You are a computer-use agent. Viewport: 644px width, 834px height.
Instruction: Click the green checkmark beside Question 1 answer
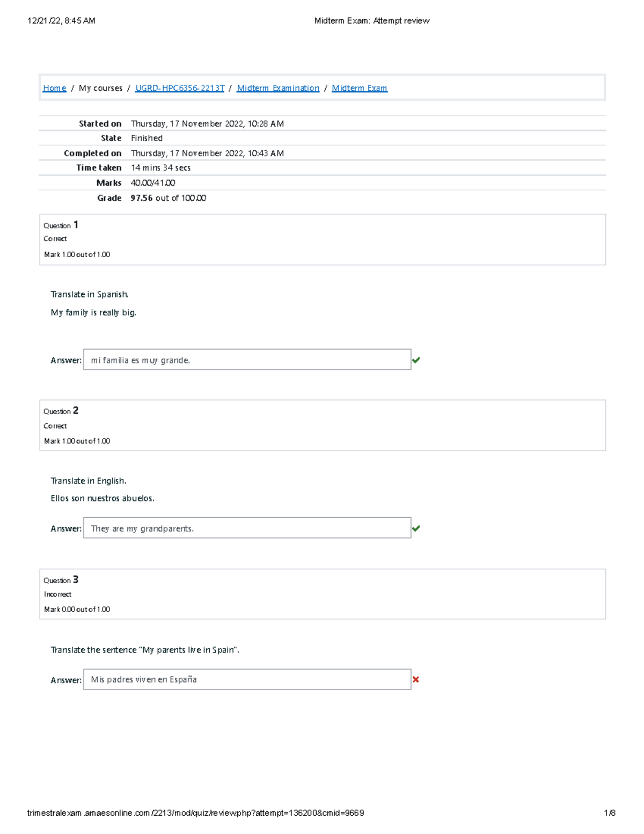click(416, 360)
